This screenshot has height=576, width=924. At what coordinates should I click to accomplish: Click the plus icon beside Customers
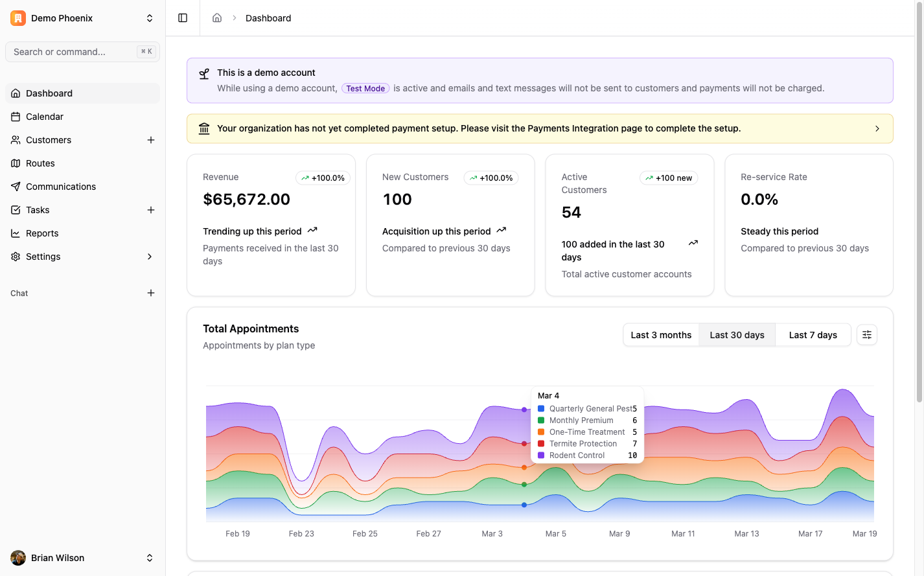[x=151, y=140]
